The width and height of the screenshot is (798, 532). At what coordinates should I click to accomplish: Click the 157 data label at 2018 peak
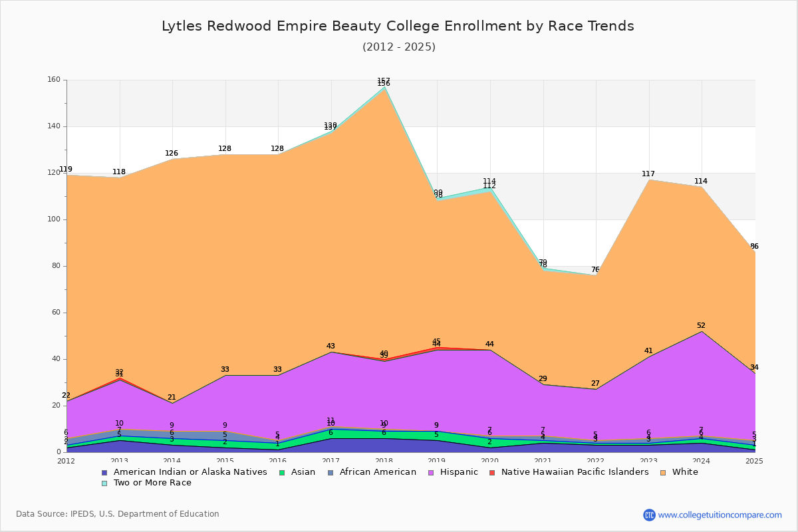[384, 80]
